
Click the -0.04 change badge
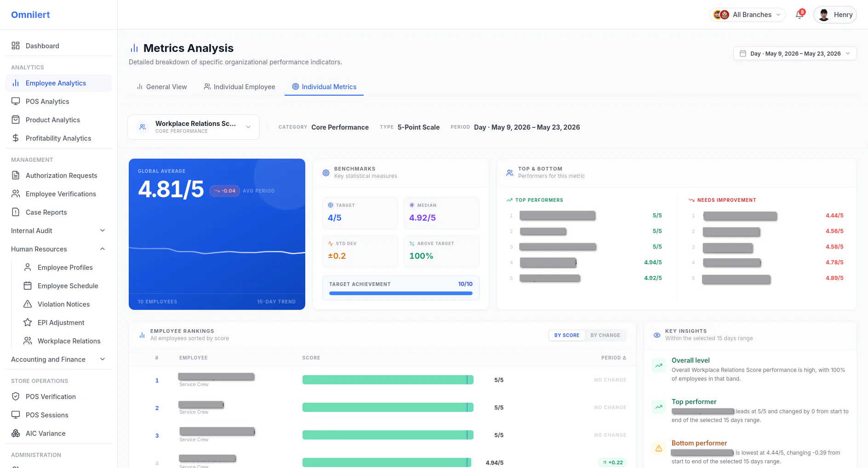[x=225, y=191]
